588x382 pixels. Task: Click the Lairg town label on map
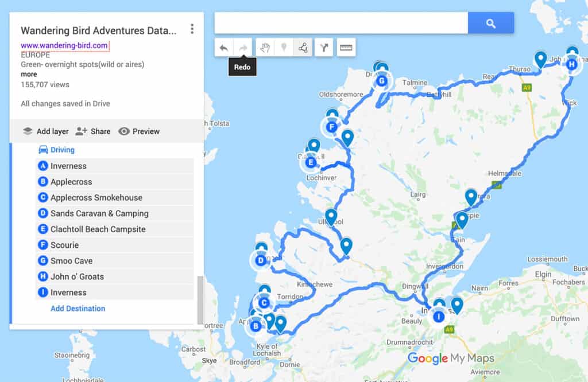[418, 194]
